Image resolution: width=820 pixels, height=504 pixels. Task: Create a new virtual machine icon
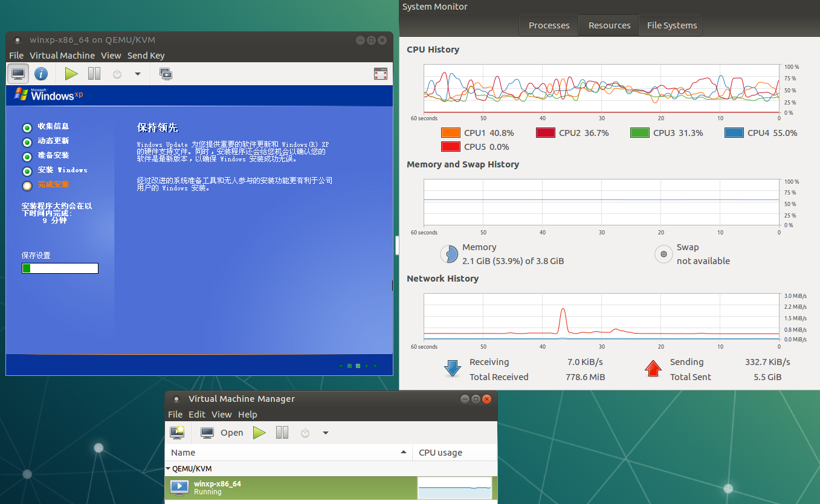pos(177,433)
